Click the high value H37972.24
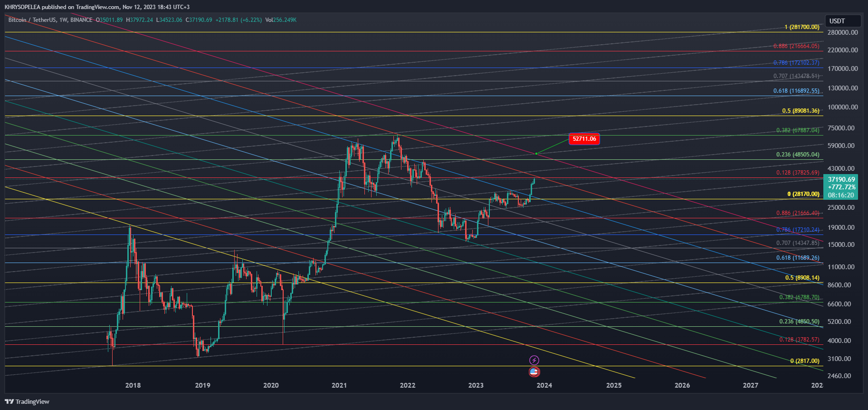Viewport: 868px width, 410px height. click(139, 20)
